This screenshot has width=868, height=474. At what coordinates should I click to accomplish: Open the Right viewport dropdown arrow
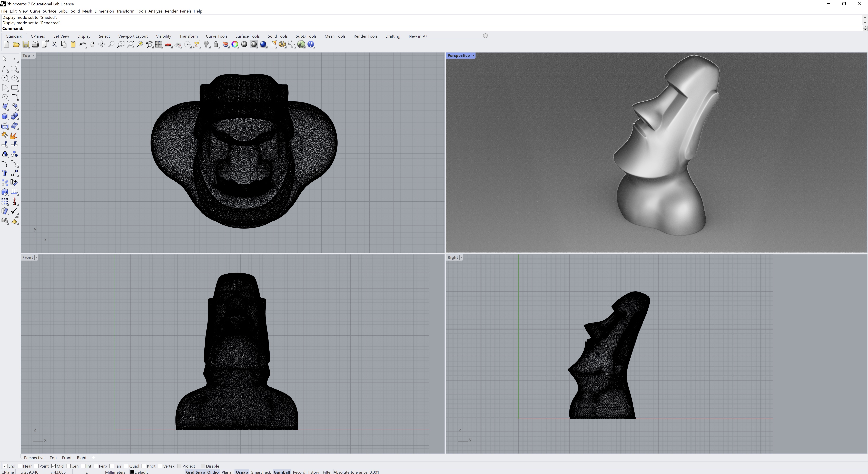tap(461, 257)
